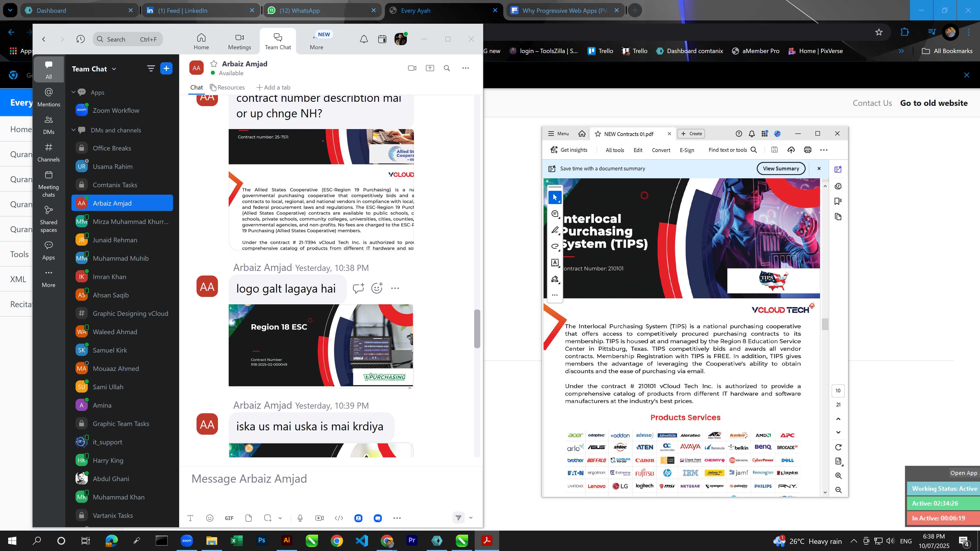This screenshot has height=551, width=980.
Task: Click the View Summary button
Action: tap(781, 168)
